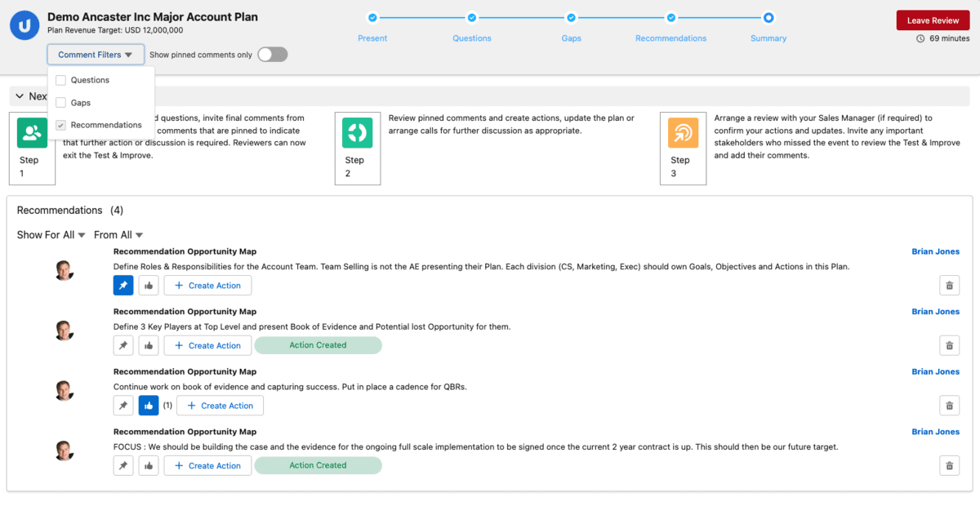This screenshot has height=506, width=980.
Task: Delete the first recommendation with trash icon
Action: click(x=949, y=286)
